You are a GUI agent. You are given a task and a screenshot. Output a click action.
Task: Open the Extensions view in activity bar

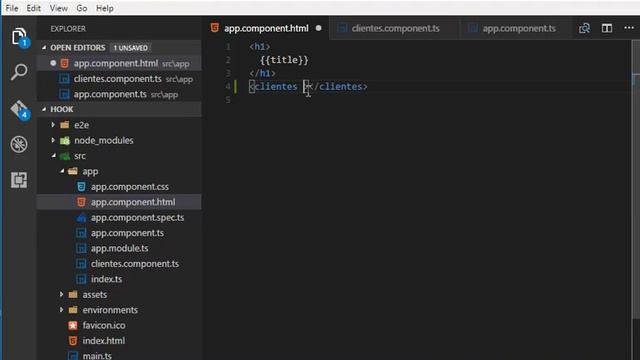[x=19, y=180]
